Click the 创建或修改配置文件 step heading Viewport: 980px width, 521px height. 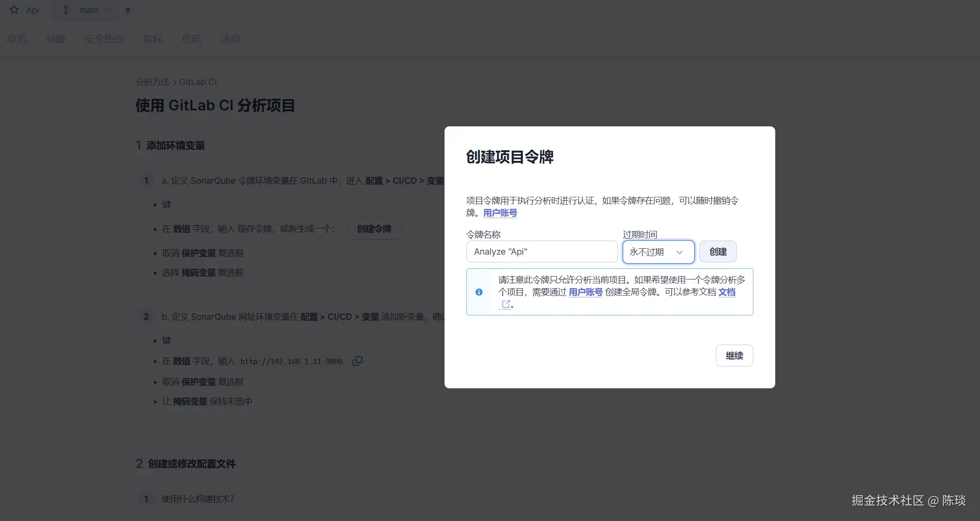click(192, 464)
